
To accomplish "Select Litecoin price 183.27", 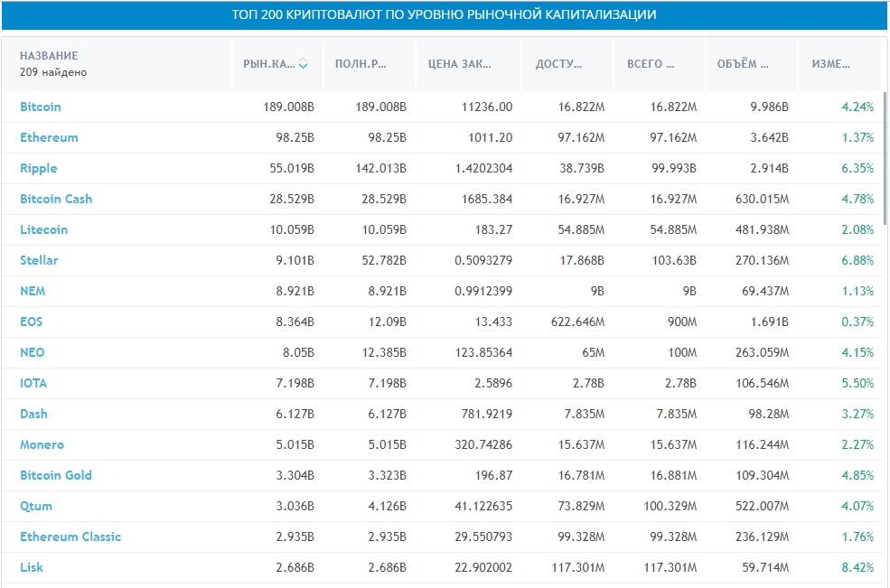I will tap(493, 229).
